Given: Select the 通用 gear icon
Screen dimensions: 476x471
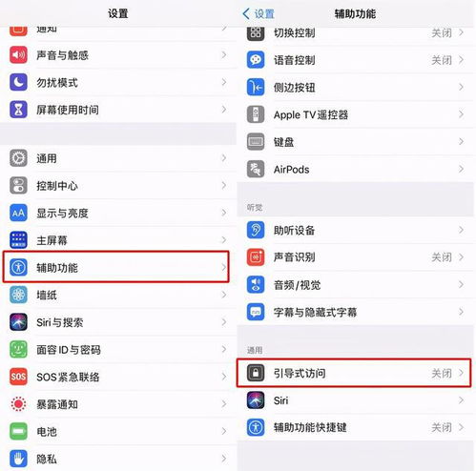Looking at the screenshot, I should [x=18, y=158].
